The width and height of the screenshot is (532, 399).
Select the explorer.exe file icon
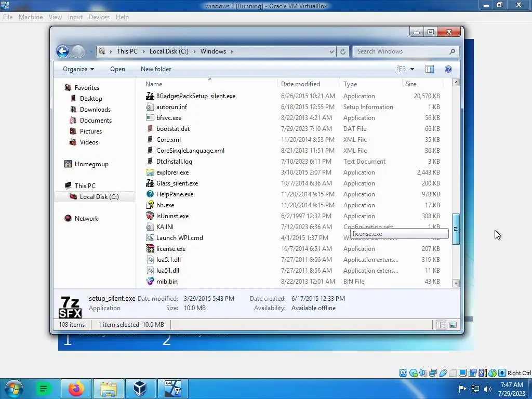point(150,172)
